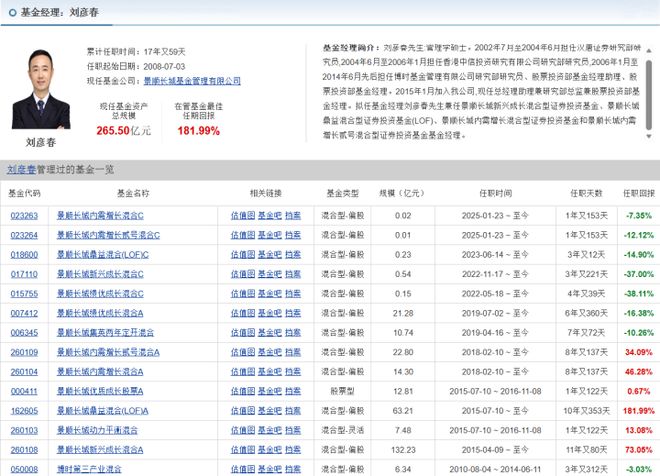Open fund code 018600
This screenshot has width=660, height=476.
pos(24,255)
